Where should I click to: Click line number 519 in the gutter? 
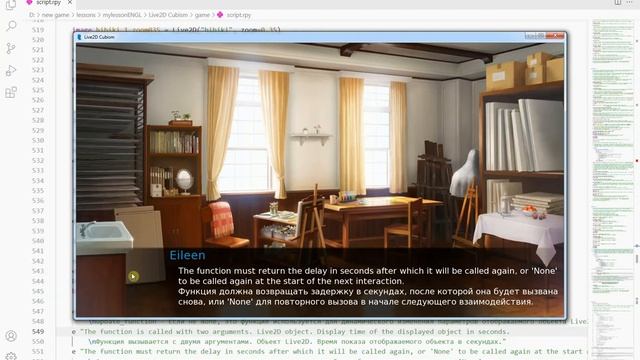38,30
